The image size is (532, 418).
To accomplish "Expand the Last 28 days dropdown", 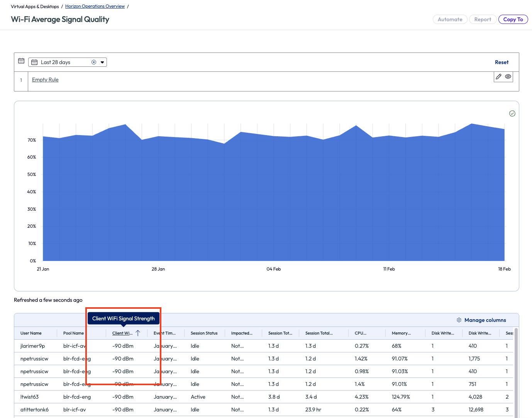I will (x=102, y=62).
